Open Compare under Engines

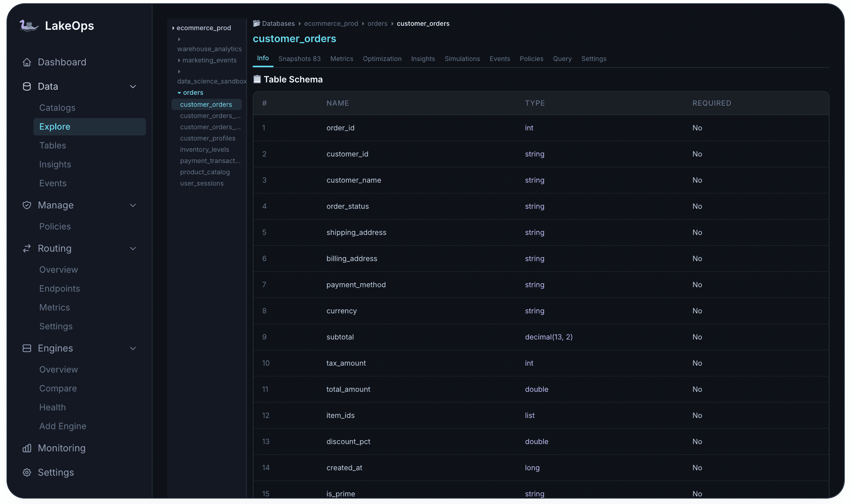tap(58, 389)
